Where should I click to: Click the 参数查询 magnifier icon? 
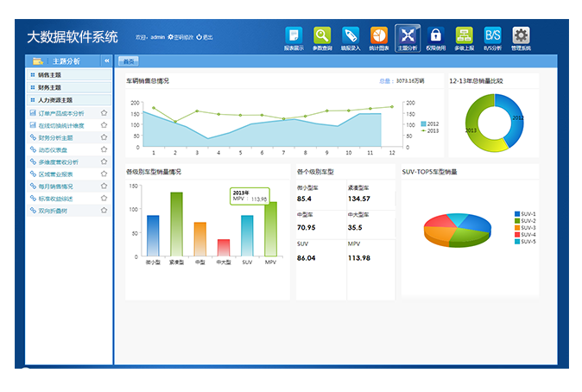322,36
